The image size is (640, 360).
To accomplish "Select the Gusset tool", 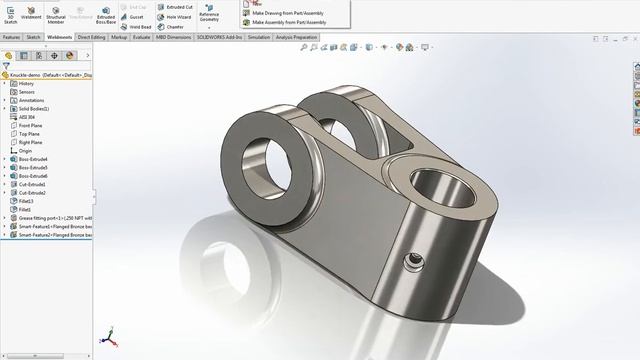I will (x=132, y=17).
